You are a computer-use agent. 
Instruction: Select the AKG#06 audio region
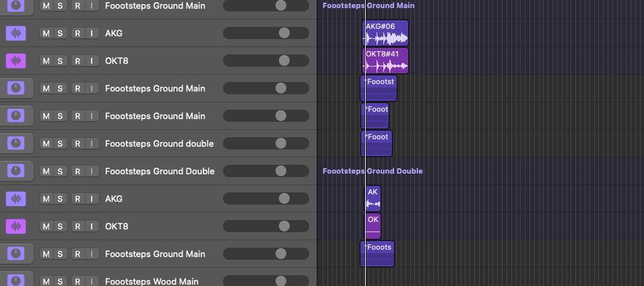tap(385, 33)
